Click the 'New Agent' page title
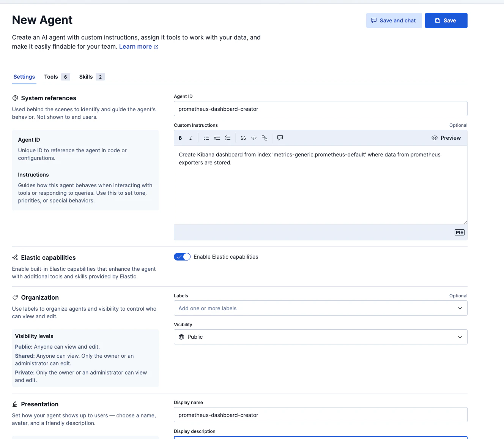This screenshot has height=439, width=504. (42, 20)
